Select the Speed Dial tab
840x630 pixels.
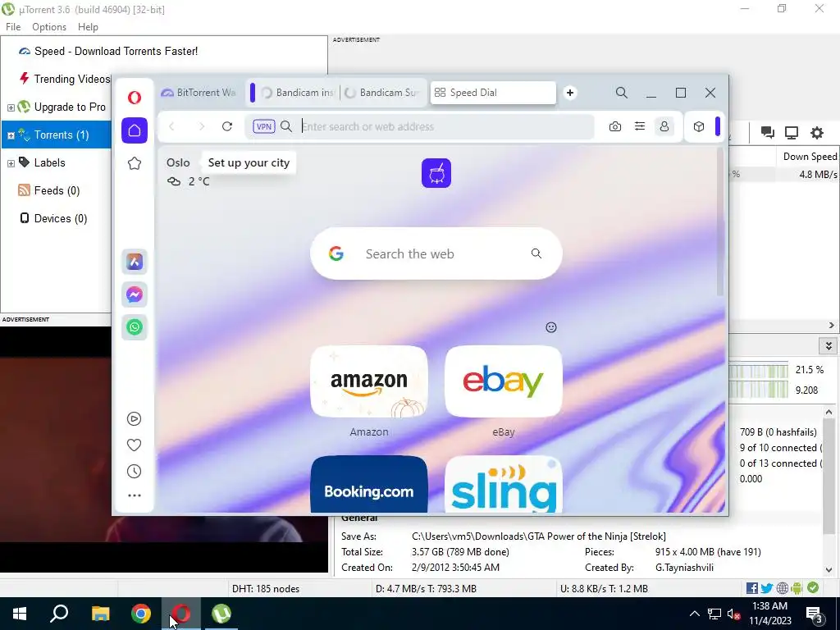coord(493,93)
